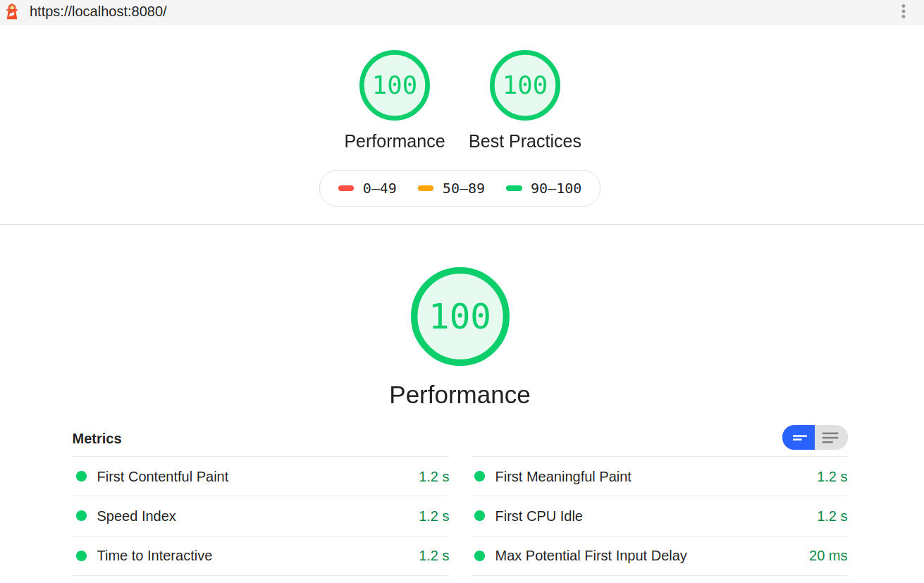The image size is (924, 583).
Task: Click the localhost:8080 URL link
Action: pos(98,11)
